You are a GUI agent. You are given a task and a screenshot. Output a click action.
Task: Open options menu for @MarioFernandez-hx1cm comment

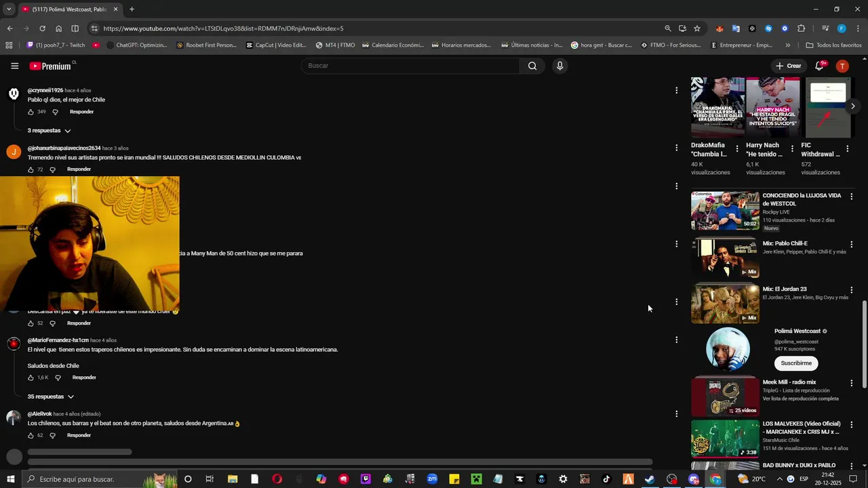[676, 340]
